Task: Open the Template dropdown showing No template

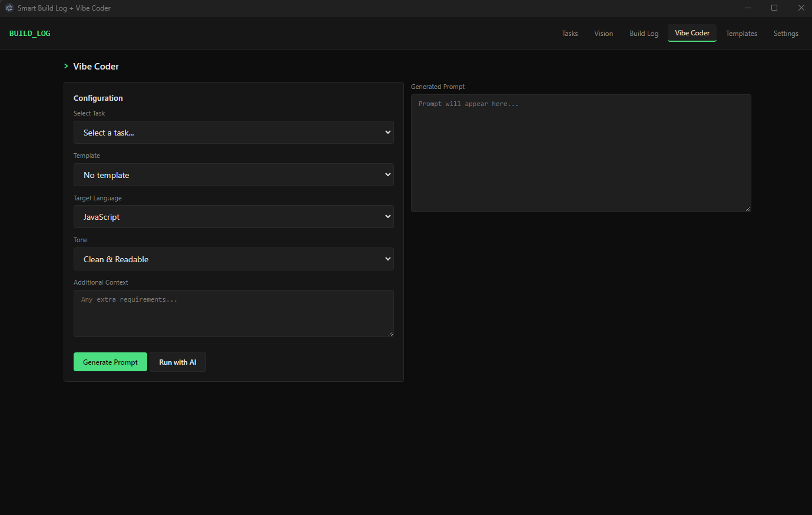Action: [234, 175]
